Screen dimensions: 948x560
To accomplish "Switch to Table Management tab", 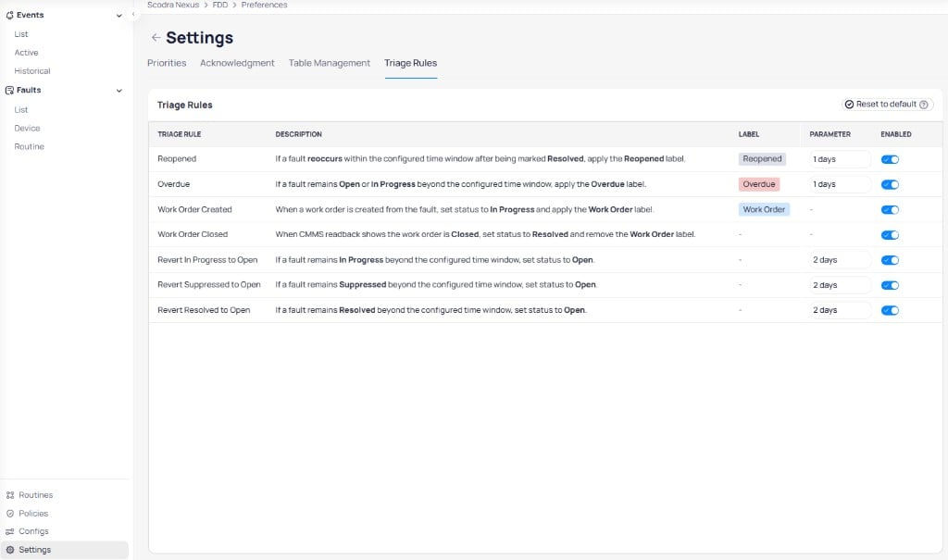I will click(x=329, y=63).
